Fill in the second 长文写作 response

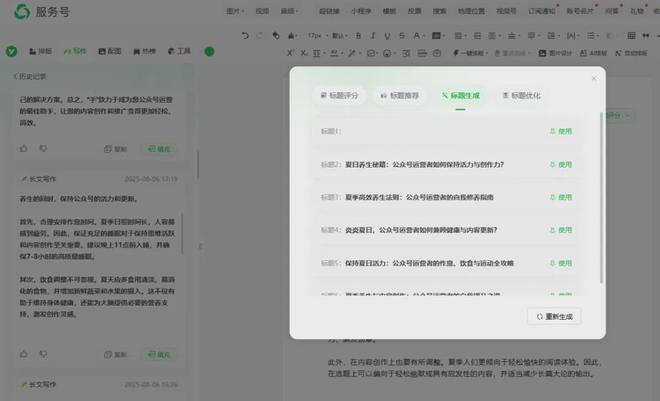pyautogui.click(x=159, y=355)
